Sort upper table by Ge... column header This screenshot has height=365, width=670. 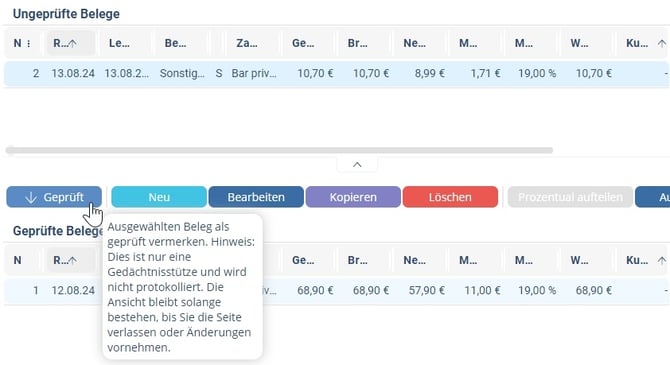(x=303, y=43)
